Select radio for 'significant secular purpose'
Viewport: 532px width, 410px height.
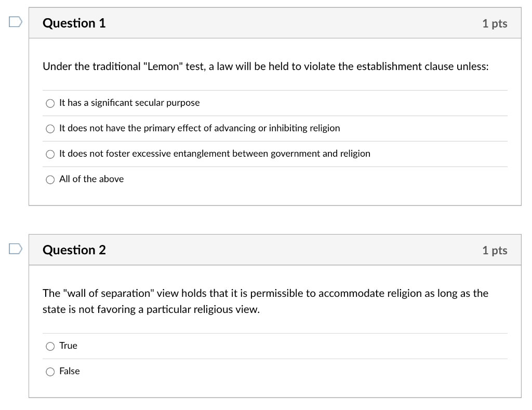click(x=50, y=103)
